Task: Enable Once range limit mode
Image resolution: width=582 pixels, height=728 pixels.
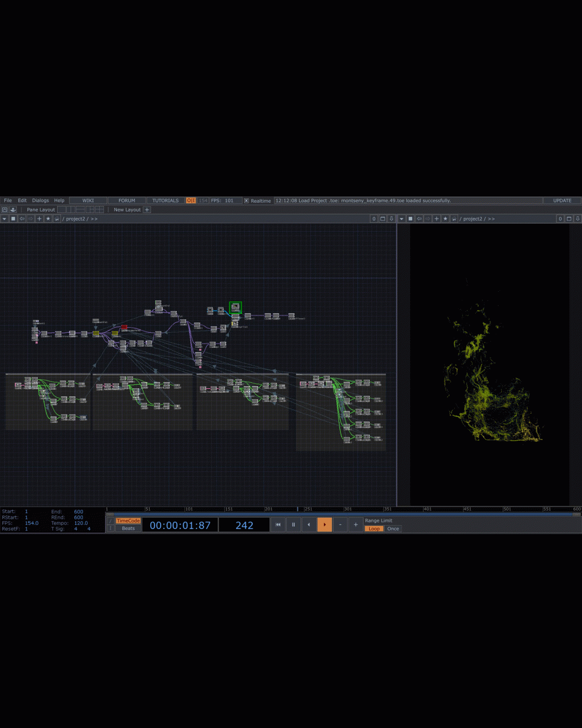Action: 393,529
